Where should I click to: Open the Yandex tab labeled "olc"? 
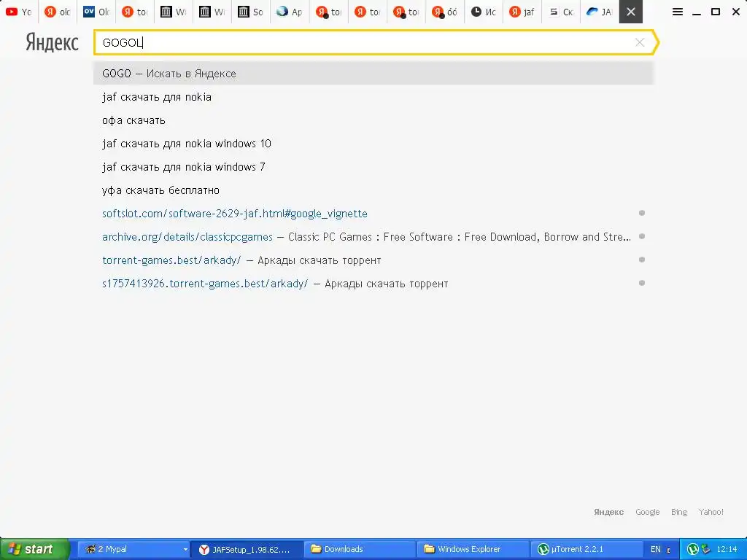coord(57,12)
